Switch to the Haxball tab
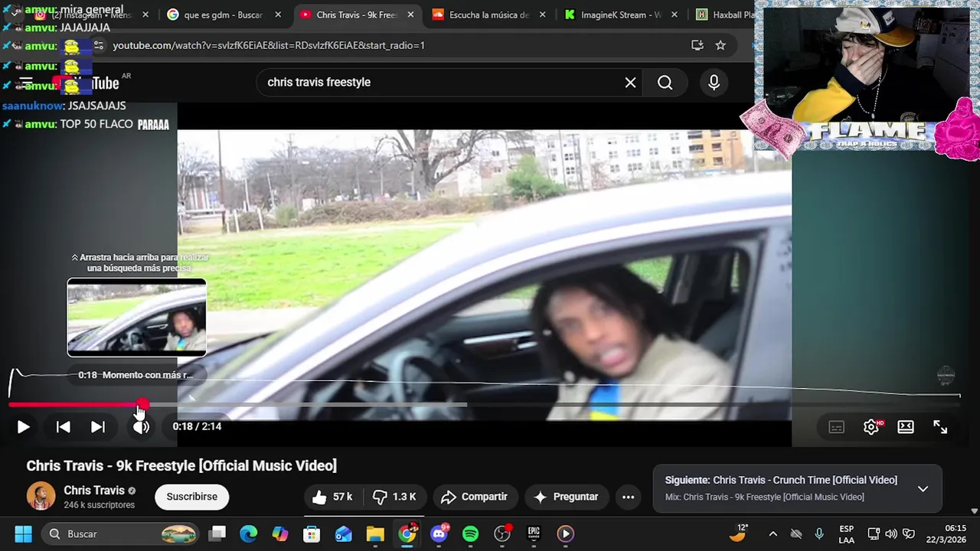 pyautogui.click(x=724, y=15)
